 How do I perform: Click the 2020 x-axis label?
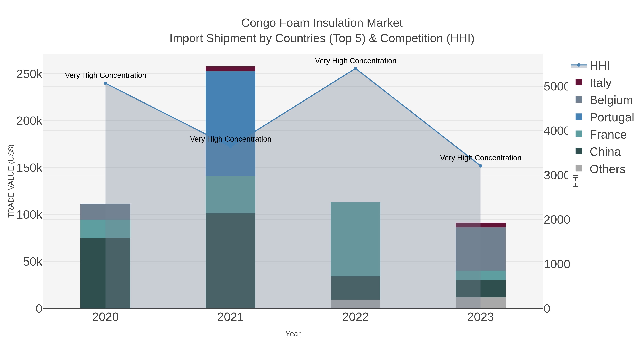click(x=106, y=317)
